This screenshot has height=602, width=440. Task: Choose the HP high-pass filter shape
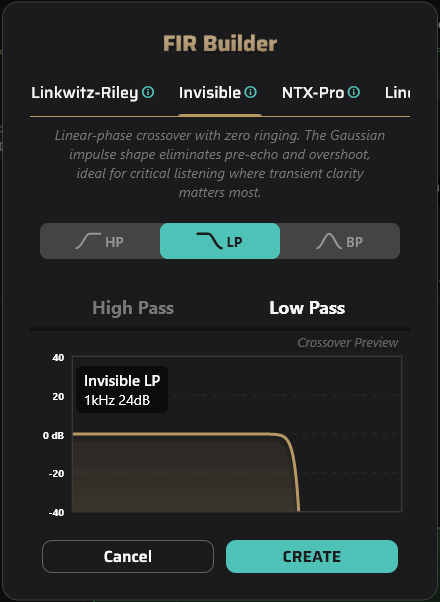pyautogui.click(x=100, y=241)
